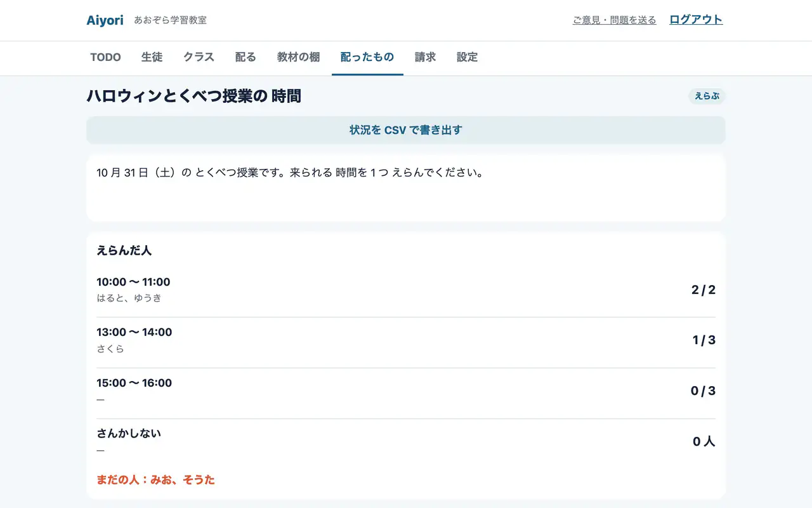Click the names はると、ゆうき
This screenshot has width=812, height=508.
129,298
